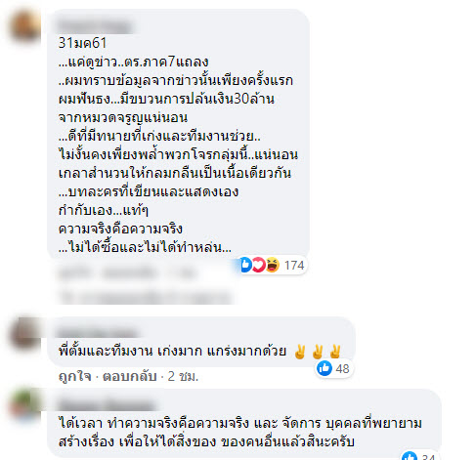476x460 pixels.
Task: Open first commenter's profile picture
Action: pos(25,27)
